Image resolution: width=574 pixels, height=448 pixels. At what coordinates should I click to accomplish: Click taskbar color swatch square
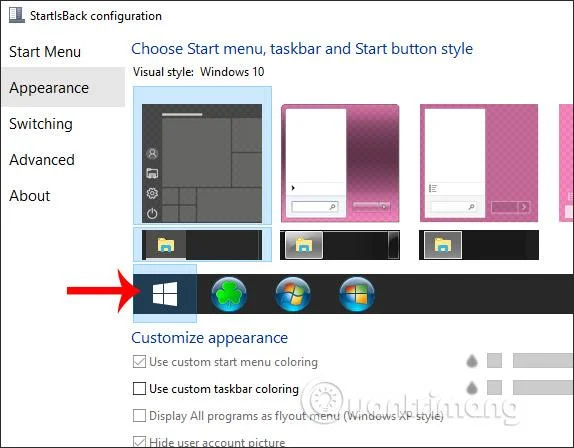point(494,388)
